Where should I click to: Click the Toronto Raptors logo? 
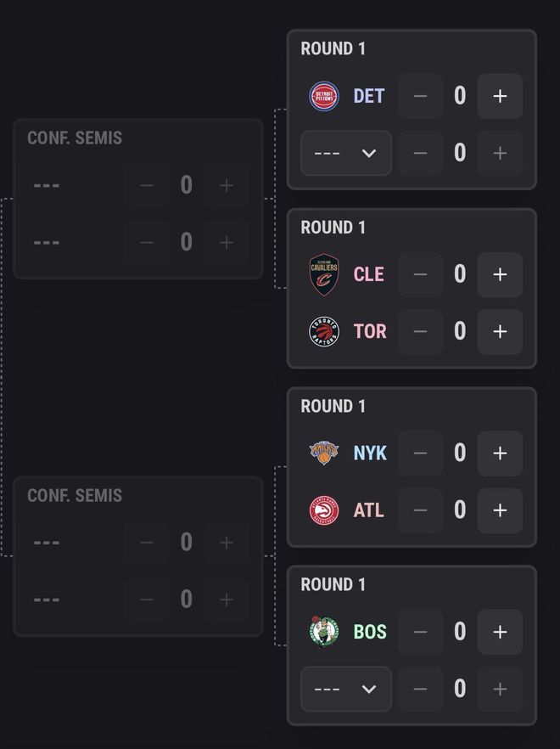(325, 331)
